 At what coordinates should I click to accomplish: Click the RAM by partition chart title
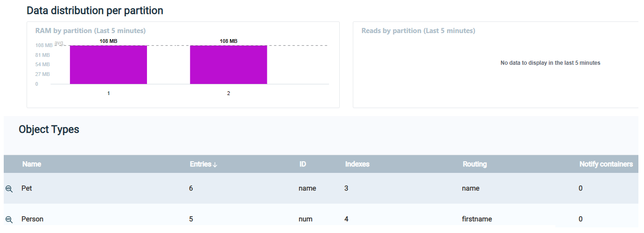(91, 31)
